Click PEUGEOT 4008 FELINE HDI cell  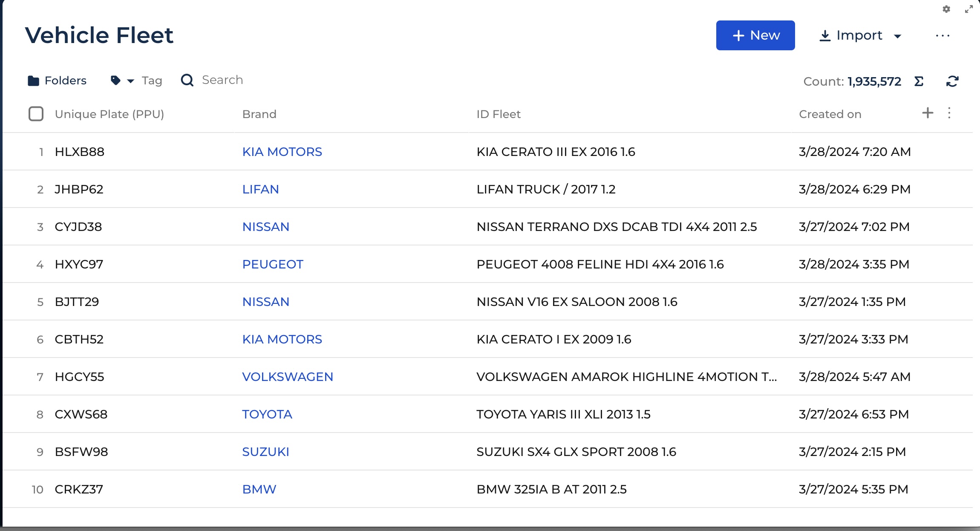(x=600, y=264)
